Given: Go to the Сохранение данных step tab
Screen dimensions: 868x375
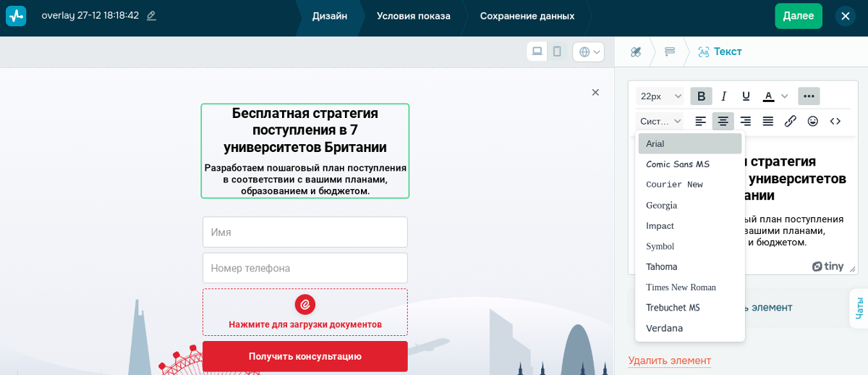Looking at the screenshot, I should point(527,16).
